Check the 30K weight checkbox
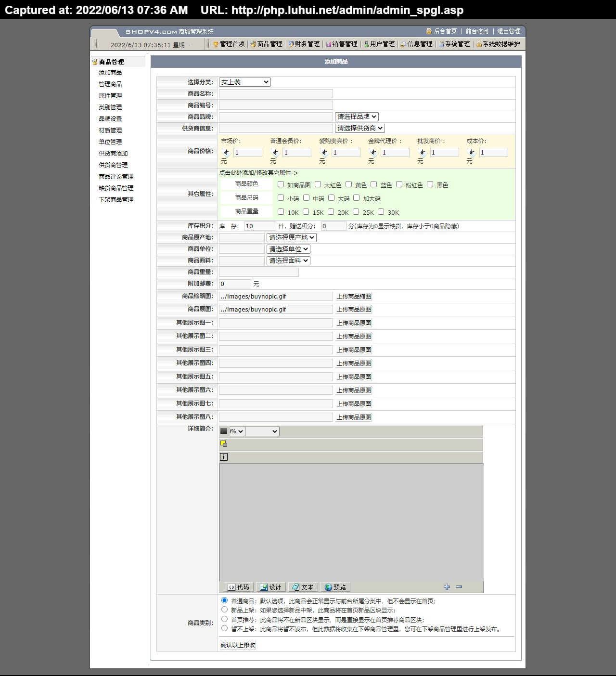Screen dimensions: 616x676 [381, 212]
